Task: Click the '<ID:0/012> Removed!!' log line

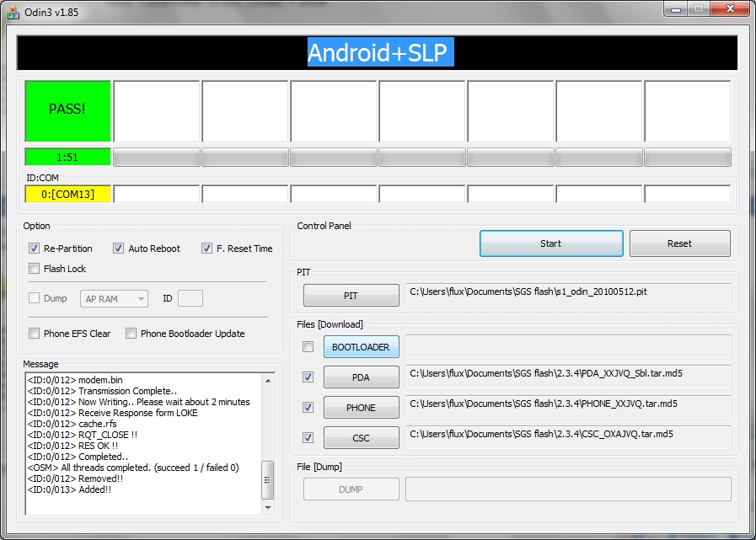Action: pyautogui.click(x=75, y=479)
